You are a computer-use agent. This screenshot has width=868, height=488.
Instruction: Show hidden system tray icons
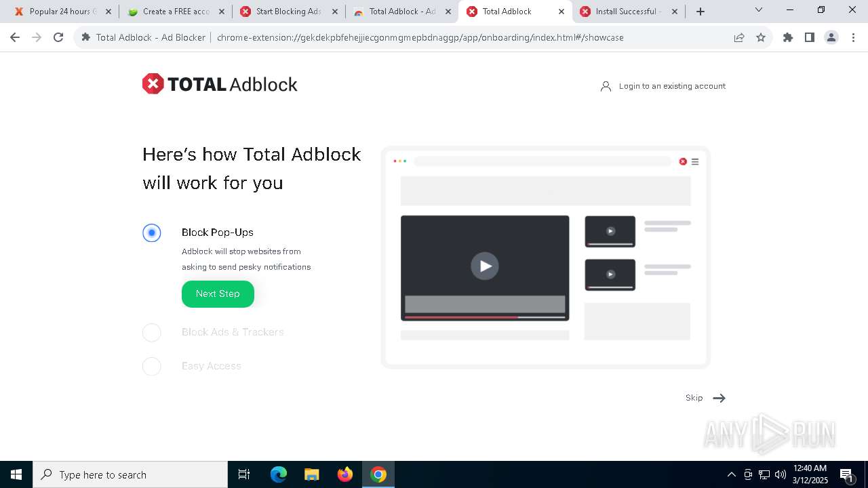point(731,474)
